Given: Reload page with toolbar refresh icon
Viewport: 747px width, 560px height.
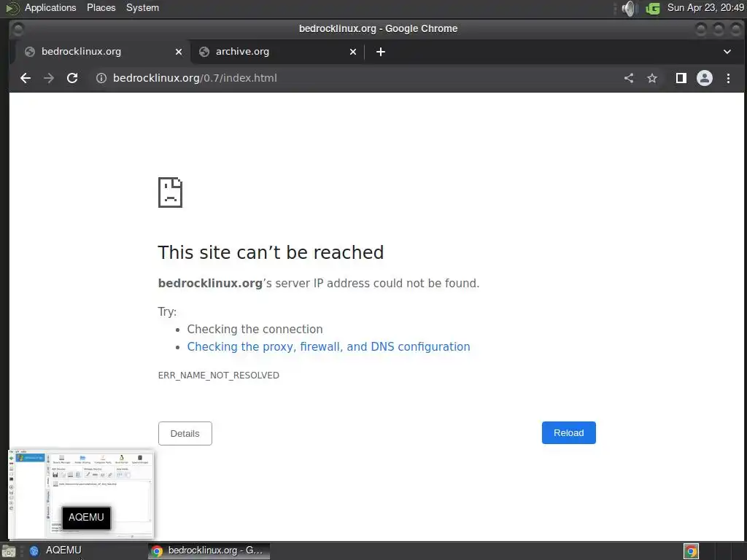Looking at the screenshot, I should coord(72,78).
